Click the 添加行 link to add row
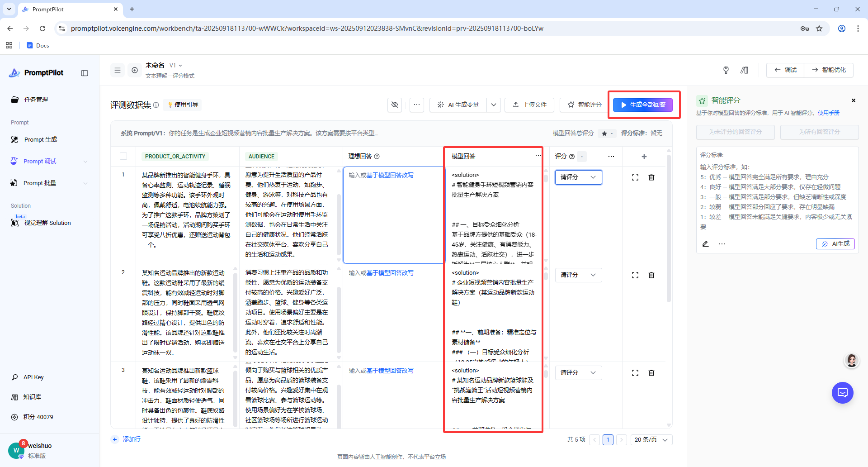 (131, 439)
